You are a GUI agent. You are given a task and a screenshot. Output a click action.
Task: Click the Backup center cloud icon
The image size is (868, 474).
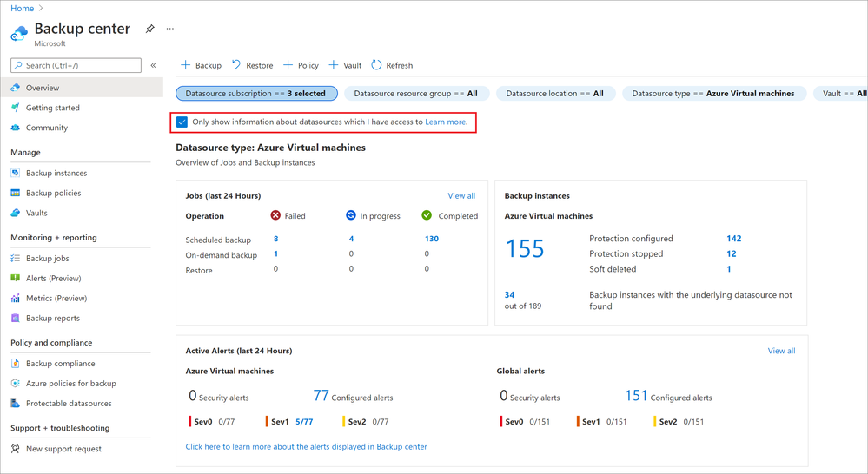(19, 33)
